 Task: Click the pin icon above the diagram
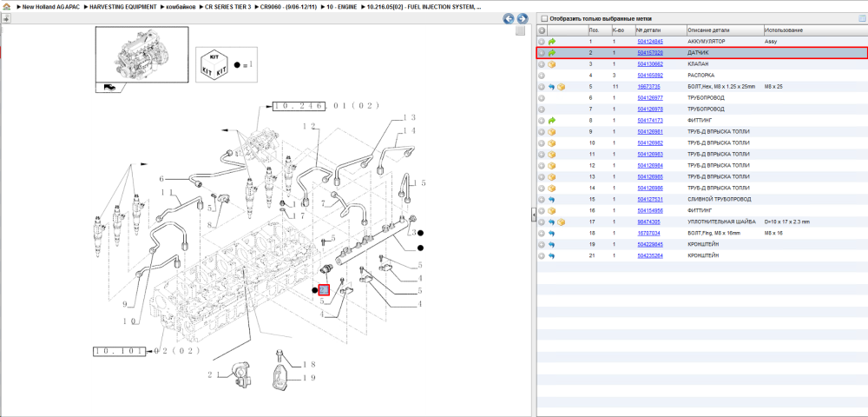pyautogui.click(x=5, y=19)
